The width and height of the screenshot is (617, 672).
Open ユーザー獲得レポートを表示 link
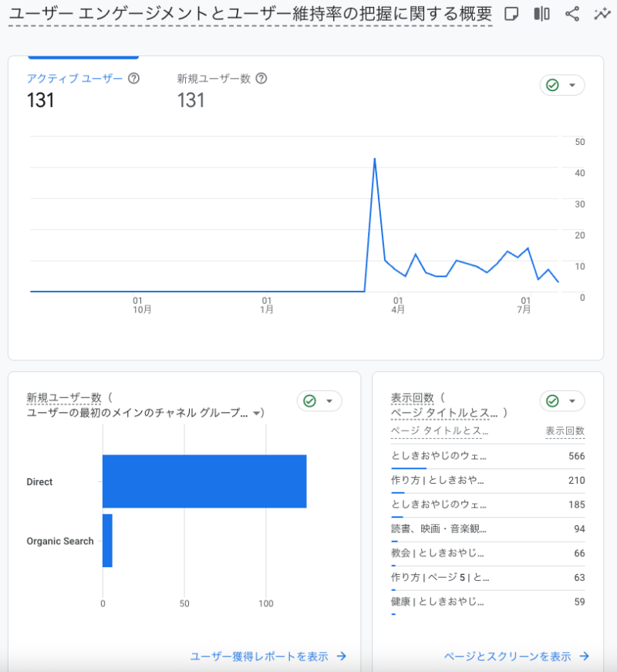coord(268,656)
